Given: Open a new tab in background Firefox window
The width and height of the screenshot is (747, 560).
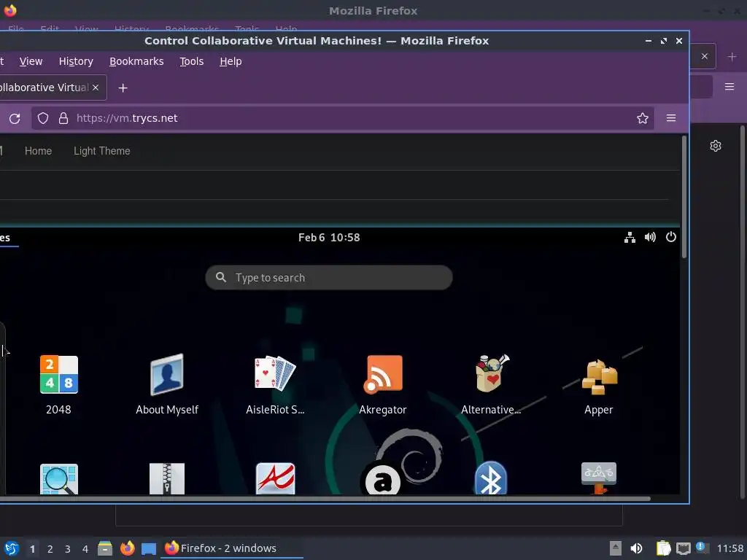Looking at the screenshot, I should 732,57.
